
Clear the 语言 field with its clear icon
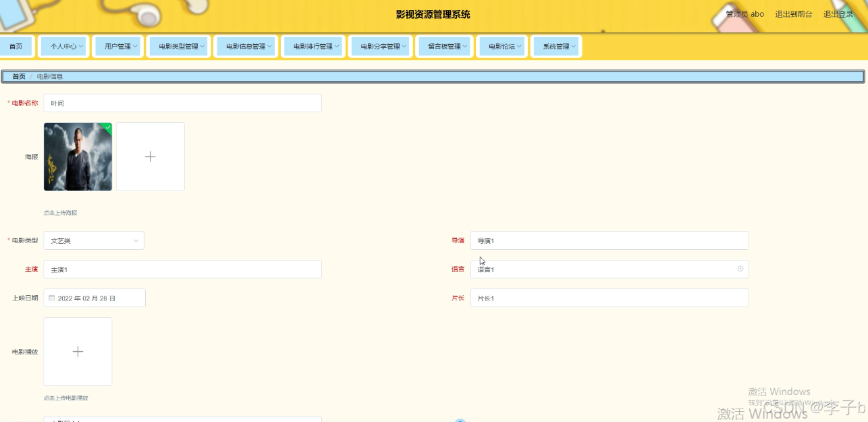point(740,269)
